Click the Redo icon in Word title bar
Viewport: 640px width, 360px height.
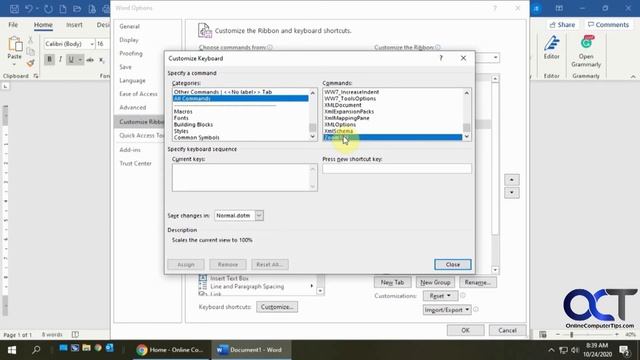[48, 9]
